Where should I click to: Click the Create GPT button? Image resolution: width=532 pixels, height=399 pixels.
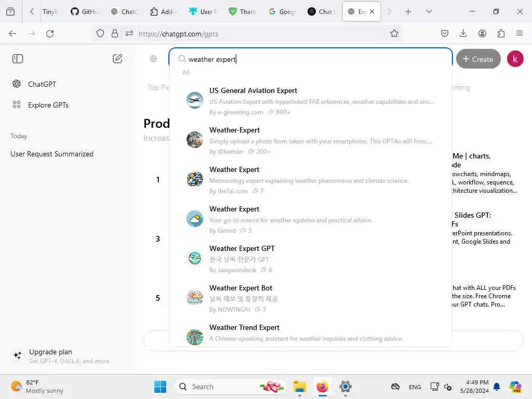click(478, 59)
